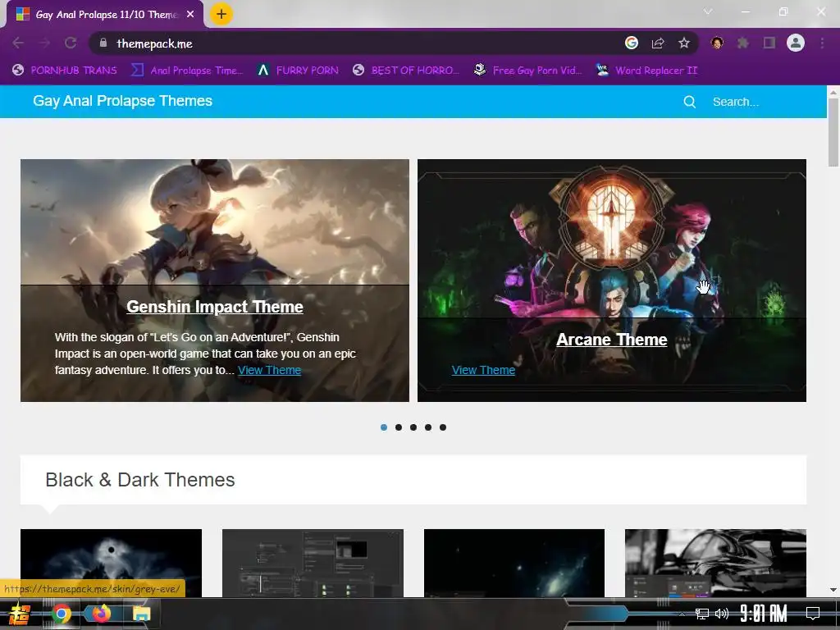Open the dark grey windows theme thumbnail
The width and height of the screenshot is (840, 630).
(313, 563)
